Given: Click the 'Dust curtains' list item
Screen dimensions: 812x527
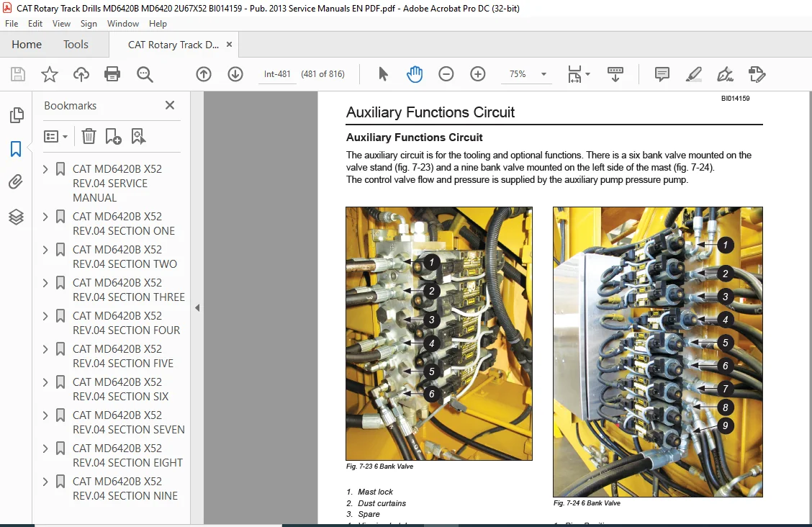Looking at the screenshot, I should pyautogui.click(x=382, y=503).
